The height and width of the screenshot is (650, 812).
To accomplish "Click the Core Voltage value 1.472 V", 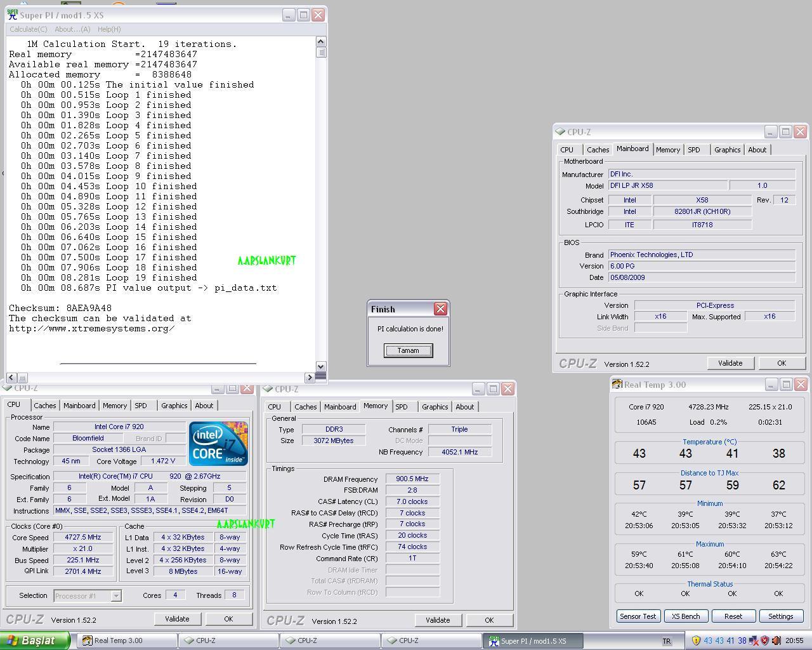I will tap(163, 461).
